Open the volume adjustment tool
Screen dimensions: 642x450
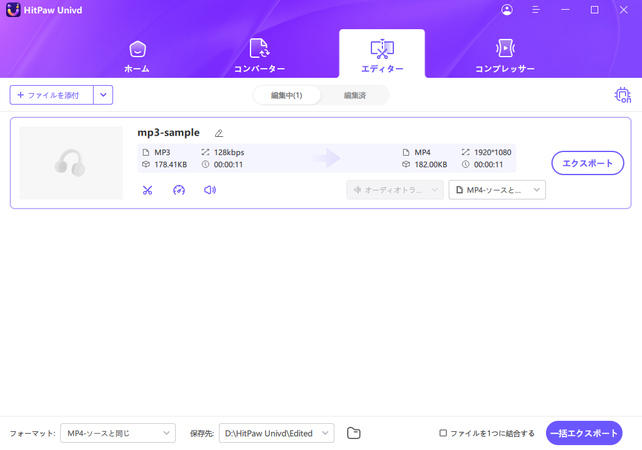(x=210, y=190)
